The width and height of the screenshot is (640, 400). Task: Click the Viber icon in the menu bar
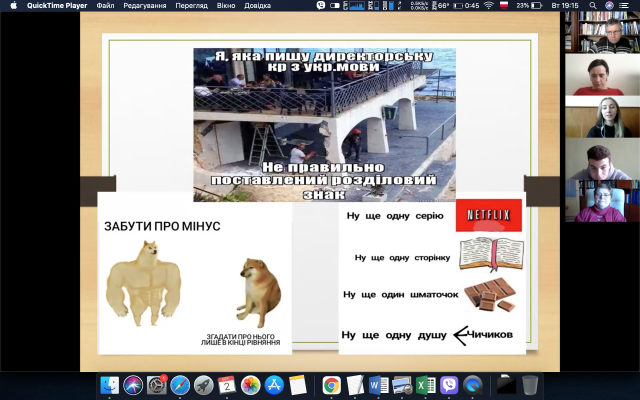pos(321,6)
